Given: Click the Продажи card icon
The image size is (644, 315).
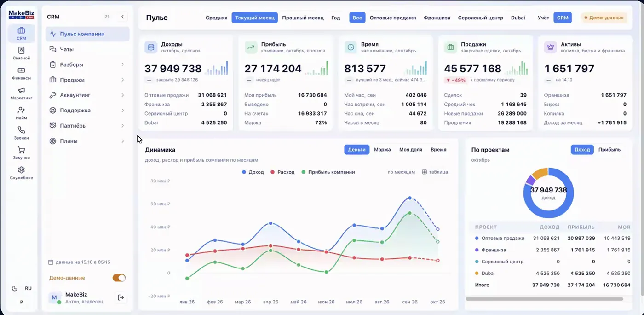Looking at the screenshot, I should [451, 47].
